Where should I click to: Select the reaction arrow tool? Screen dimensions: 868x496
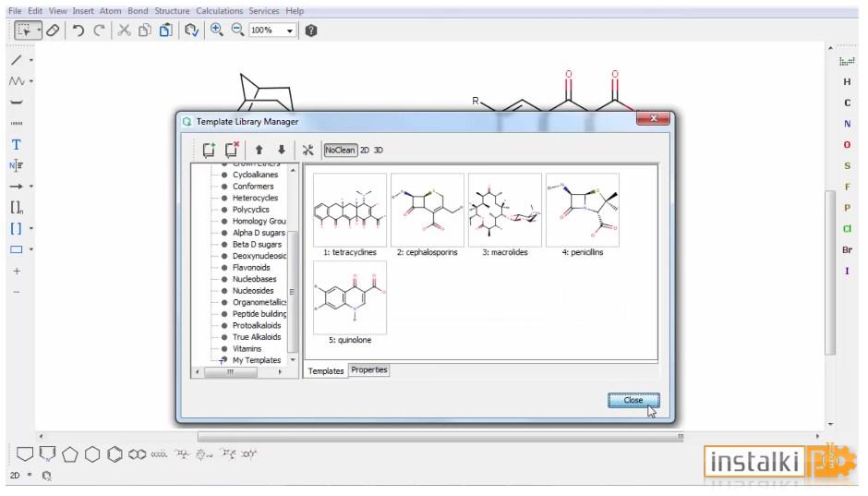pyautogui.click(x=17, y=187)
